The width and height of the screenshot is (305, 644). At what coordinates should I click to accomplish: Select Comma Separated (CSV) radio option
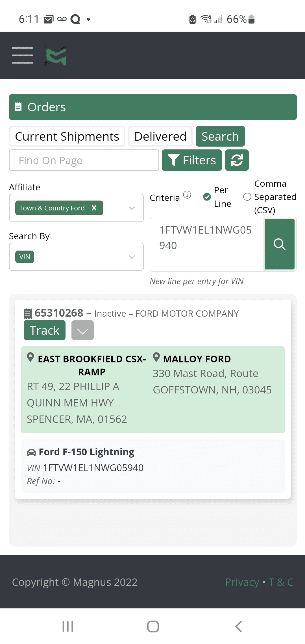(247, 197)
